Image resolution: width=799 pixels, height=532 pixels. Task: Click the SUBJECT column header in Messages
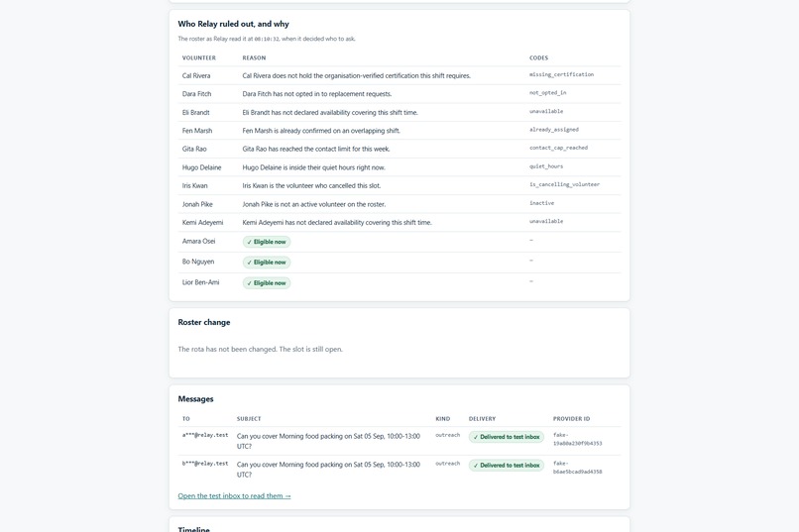249,419
